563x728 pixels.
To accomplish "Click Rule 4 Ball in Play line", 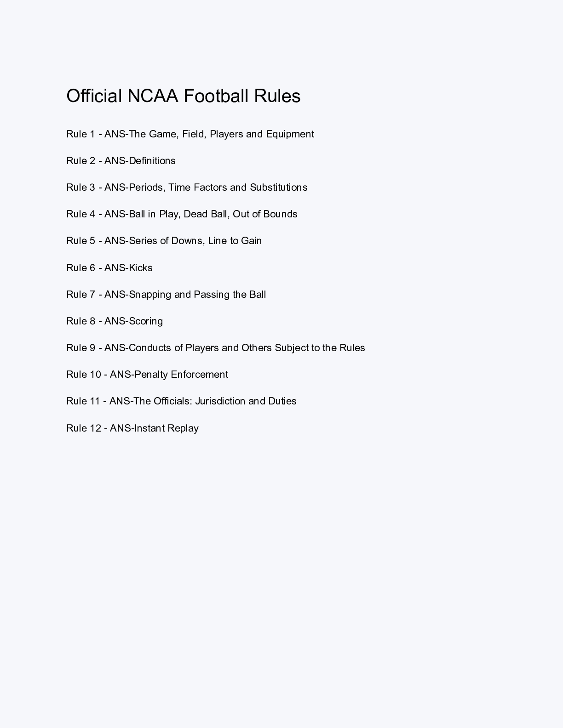I will pos(182,214).
